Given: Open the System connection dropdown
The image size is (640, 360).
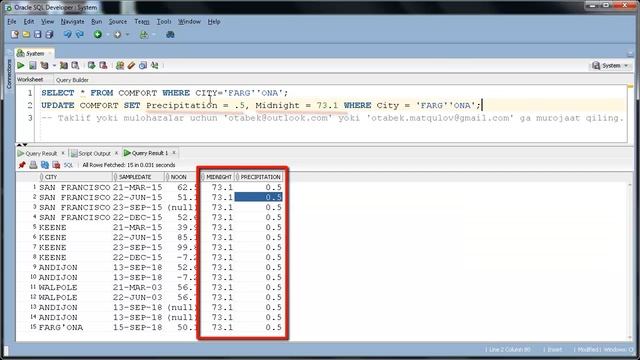Looking at the screenshot, I should (611, 65).
